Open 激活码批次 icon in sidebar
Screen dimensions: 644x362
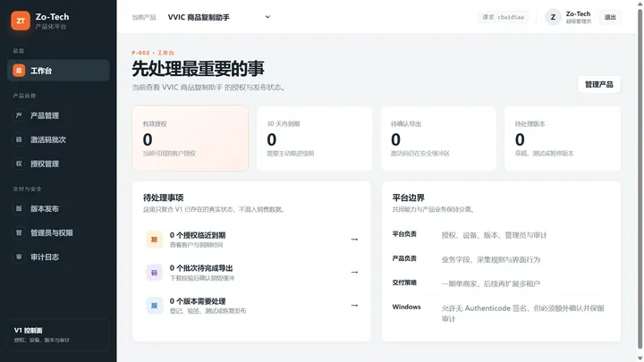coord(19,139)
